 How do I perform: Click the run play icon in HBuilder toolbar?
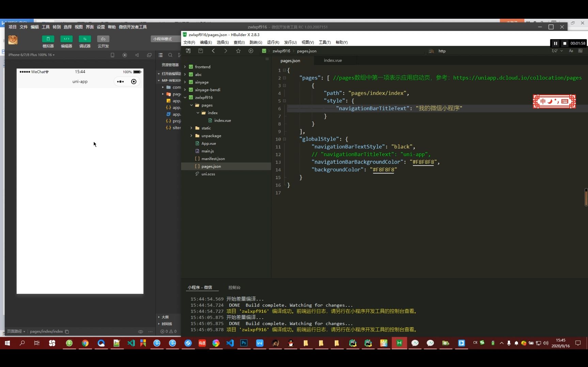[251, 51]
